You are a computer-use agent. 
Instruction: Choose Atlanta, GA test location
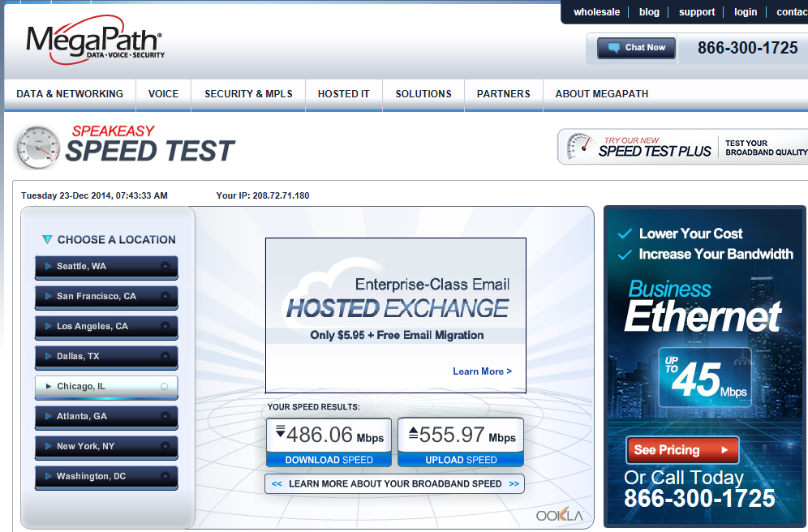[x=106, y=417]
